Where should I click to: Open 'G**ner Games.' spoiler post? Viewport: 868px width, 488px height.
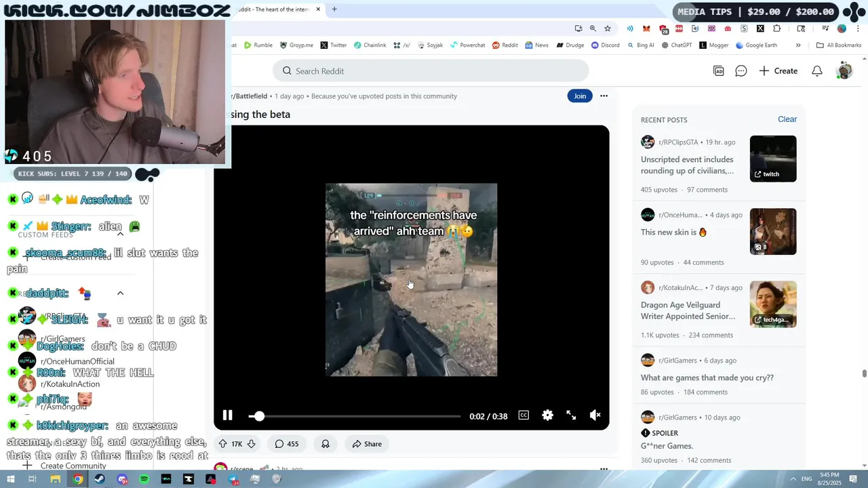click(x=667, y=446)
